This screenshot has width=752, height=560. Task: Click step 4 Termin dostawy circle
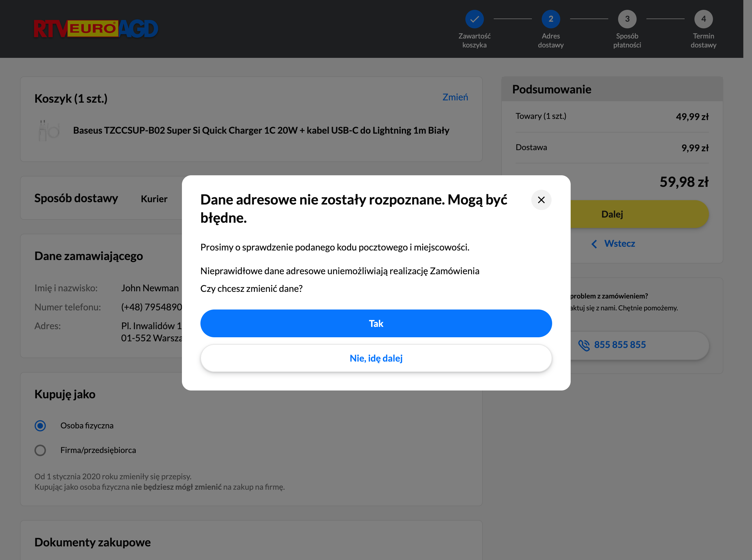click(x=703, y=19)
